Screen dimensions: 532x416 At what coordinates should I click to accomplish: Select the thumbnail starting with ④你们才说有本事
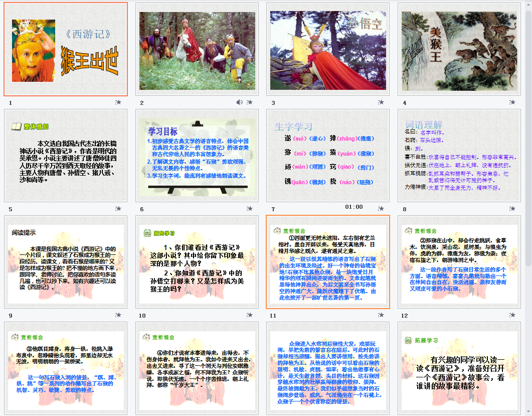coord(197,368)
